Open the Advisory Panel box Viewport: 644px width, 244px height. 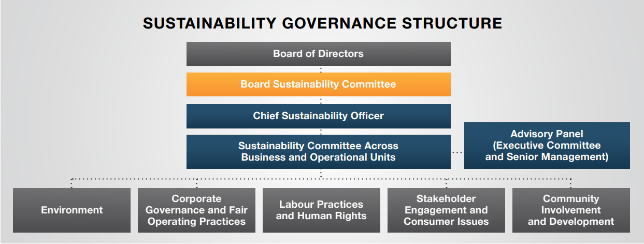[x=547, y=146]
